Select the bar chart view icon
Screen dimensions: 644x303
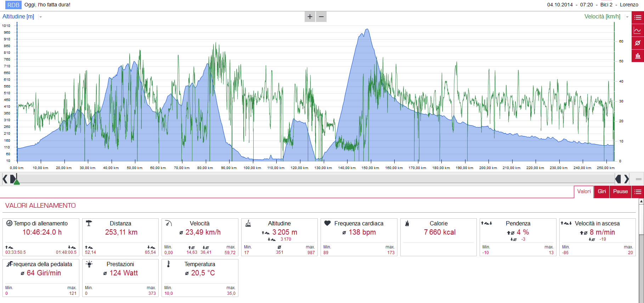[x=638, y=56]
